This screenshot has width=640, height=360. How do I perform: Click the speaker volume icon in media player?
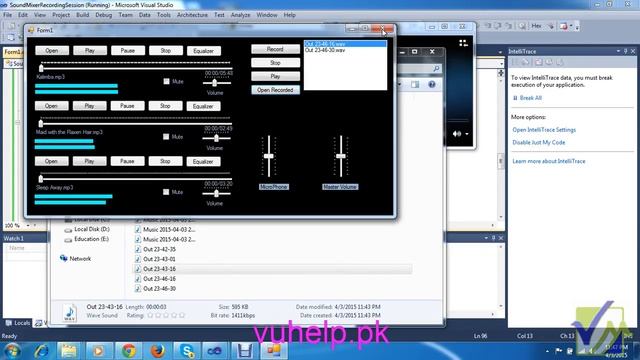point(457,133)
